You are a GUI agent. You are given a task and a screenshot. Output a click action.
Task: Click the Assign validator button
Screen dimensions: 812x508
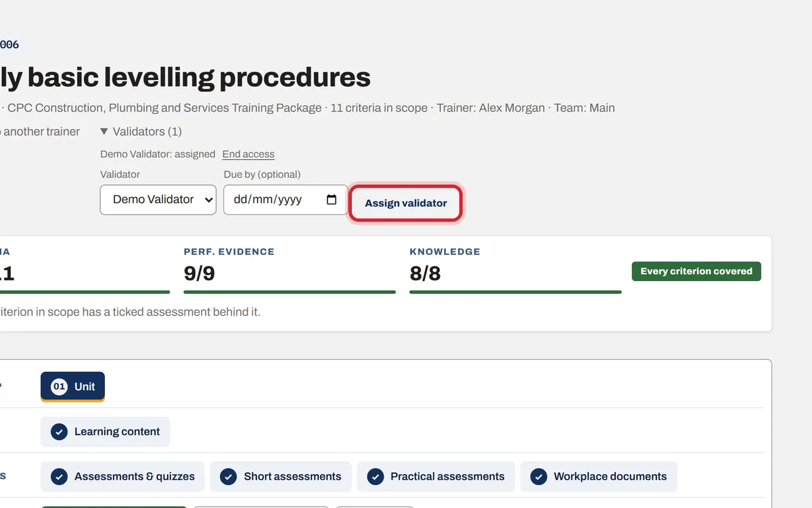[x=406, y=203]
